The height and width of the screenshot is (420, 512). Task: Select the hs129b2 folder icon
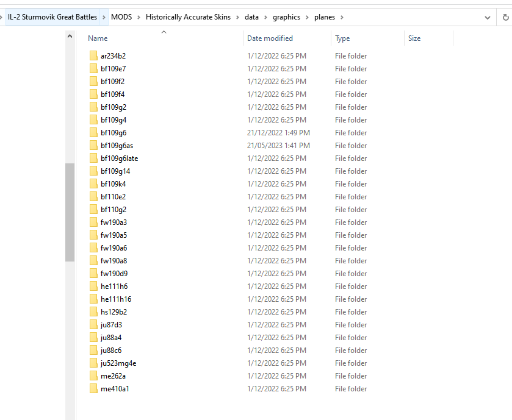click(x=93, y=311)
